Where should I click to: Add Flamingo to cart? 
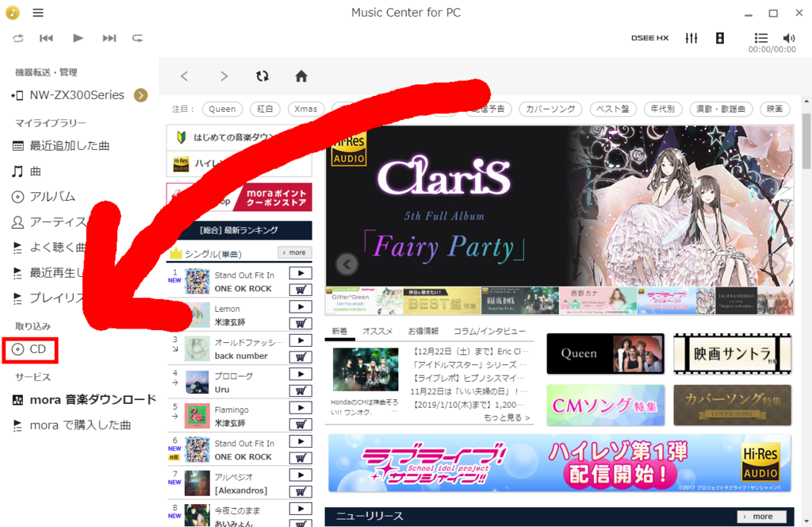pyautogui.click(x=301, y=425)
